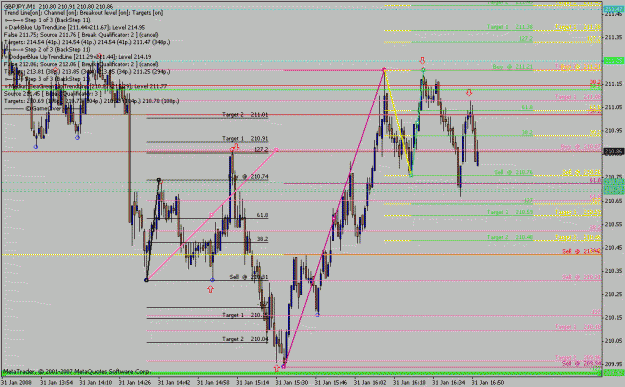Click the '31 Jan 14:10' time axis label
The image size is (625, 387).
96,383
